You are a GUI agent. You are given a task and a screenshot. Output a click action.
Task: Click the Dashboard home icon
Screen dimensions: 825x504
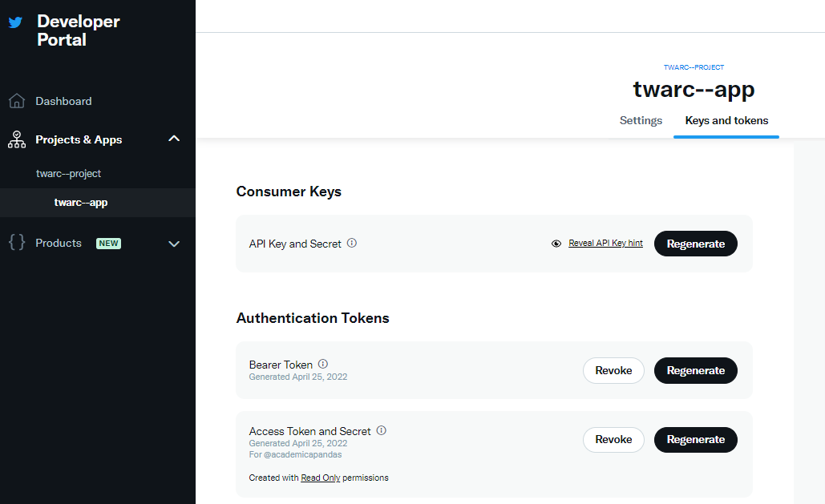tap(17, 100)
